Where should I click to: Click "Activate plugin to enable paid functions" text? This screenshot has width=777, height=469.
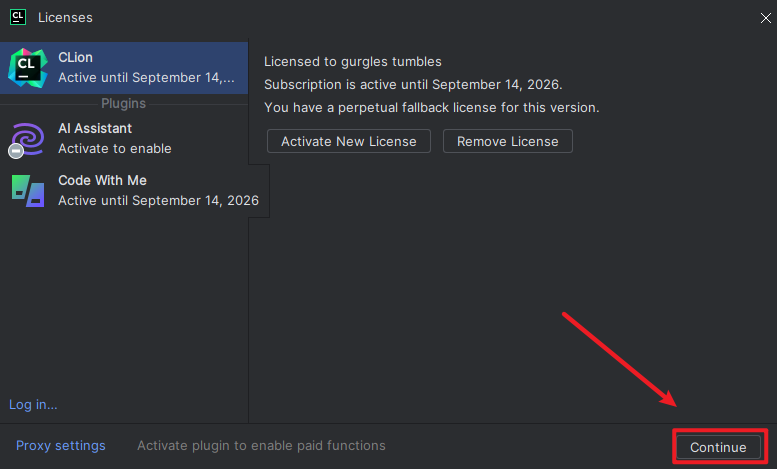261,445
